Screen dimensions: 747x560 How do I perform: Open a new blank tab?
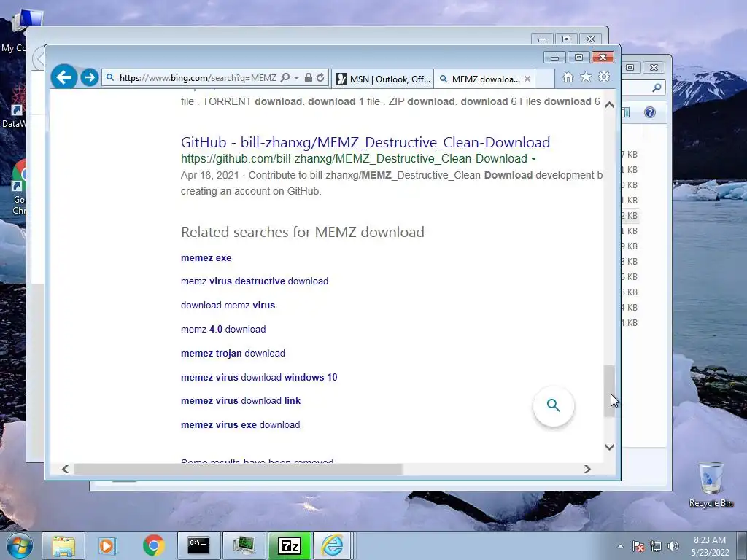pos(545,79)
